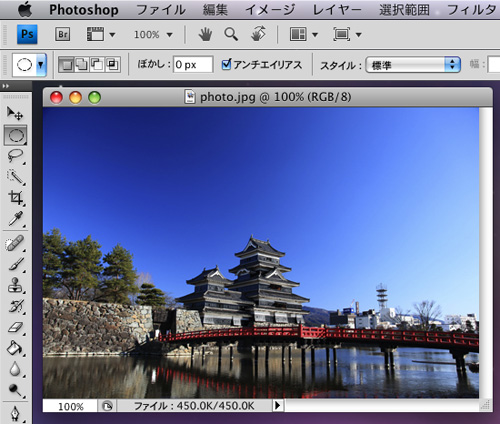Click the status bar info arrow button

pyautogui.click(x=277, y=405)
